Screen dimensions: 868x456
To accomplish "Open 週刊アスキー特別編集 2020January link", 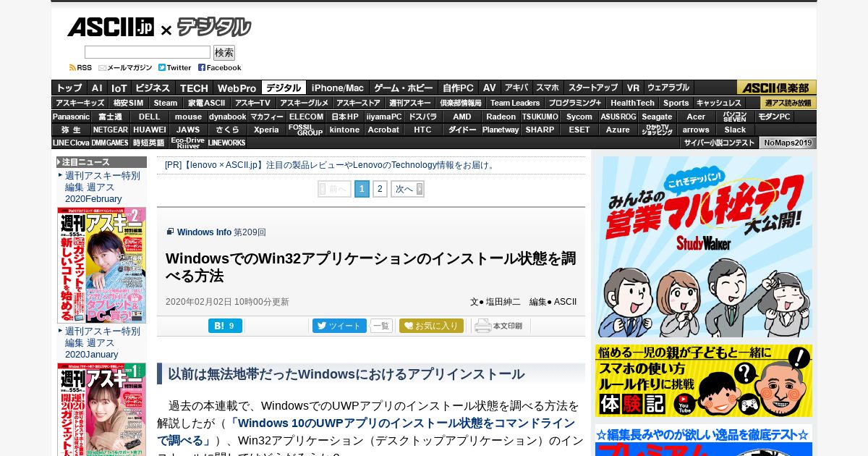I will click(102, 342).
